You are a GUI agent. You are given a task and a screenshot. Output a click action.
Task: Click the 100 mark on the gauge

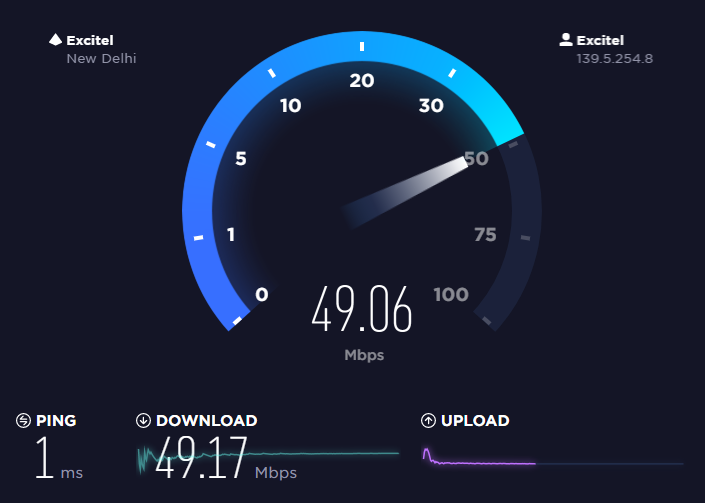(451, 295)
